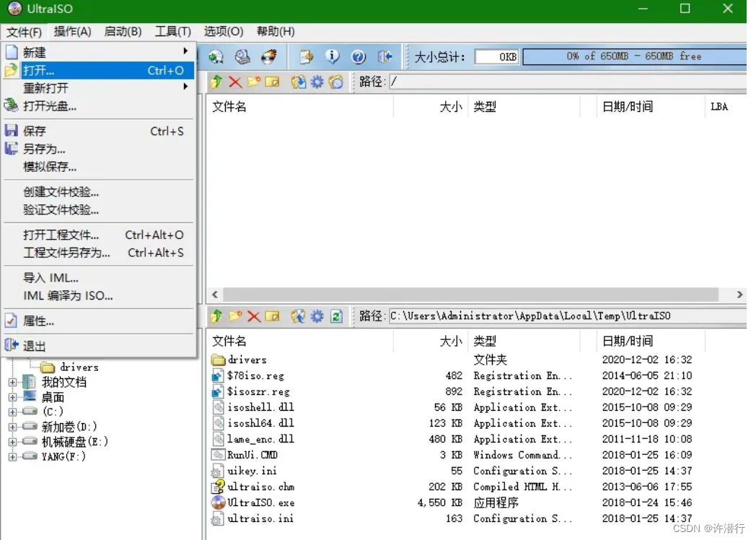Create new folder in image pane toolbar
This screenshot has height=540, width=756.
coord(254,82)
